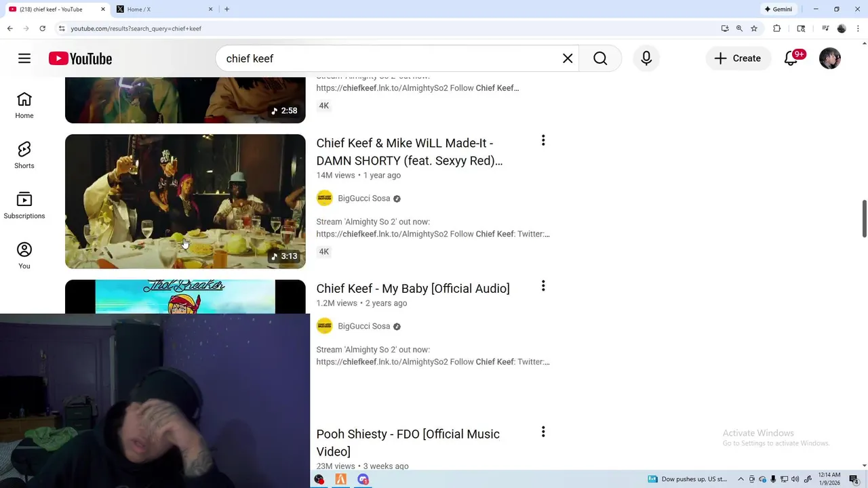Open options for My Baby video
Viewport: 868px width, 488px height.
pyautogui.click(x=543, y=286)
